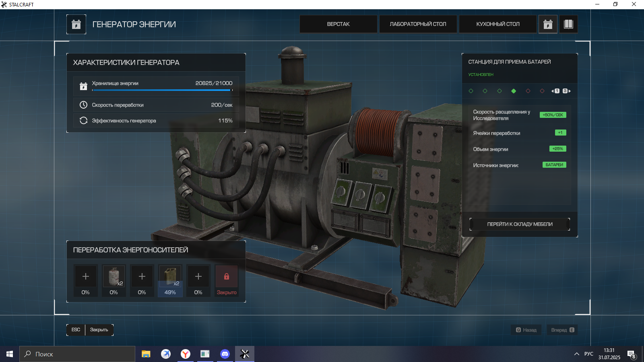Click the ESC key button
The width and height of the screenshot is (644, 362).
pyautogui.click(x=76, y=330)
